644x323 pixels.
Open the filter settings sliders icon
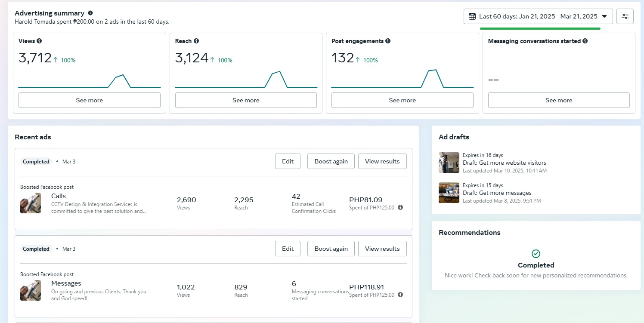click(625, 16)
